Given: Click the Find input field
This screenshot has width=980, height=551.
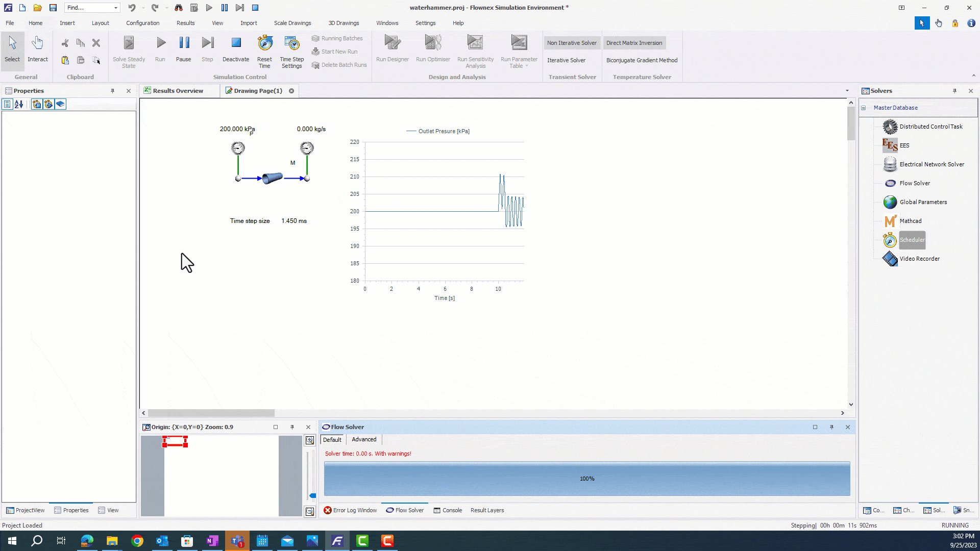Looking at the screenshot, I should (88, 8).
